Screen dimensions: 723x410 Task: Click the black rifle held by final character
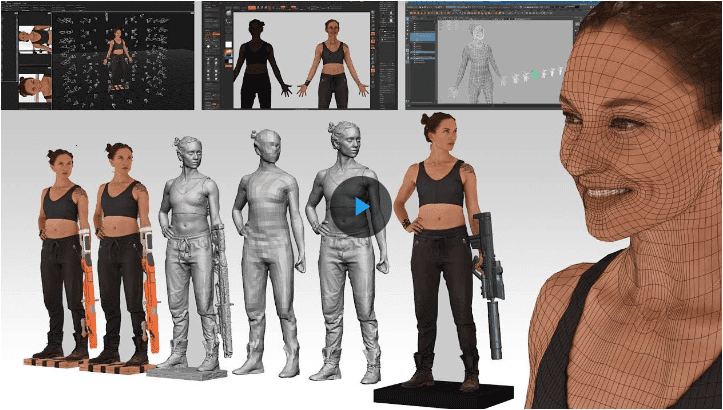tap(487, 280)
